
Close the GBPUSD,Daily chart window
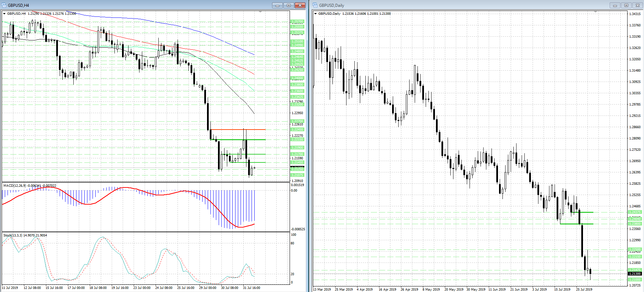[637, 5]
